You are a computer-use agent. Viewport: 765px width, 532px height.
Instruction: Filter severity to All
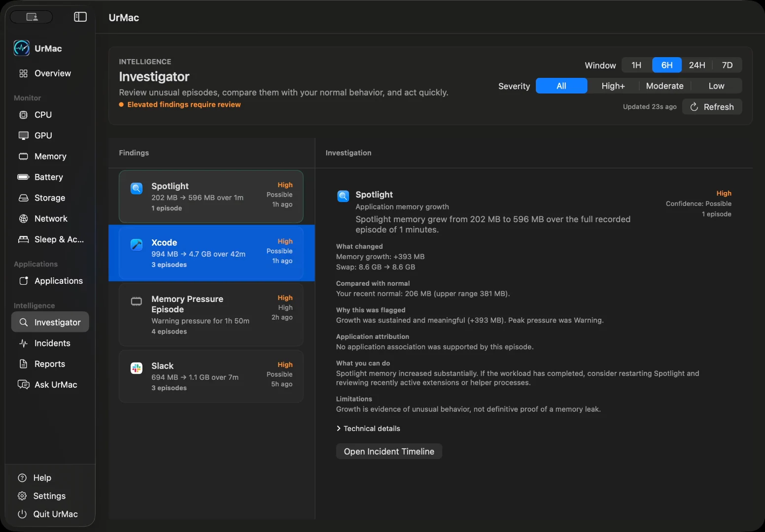coord(561,86)
